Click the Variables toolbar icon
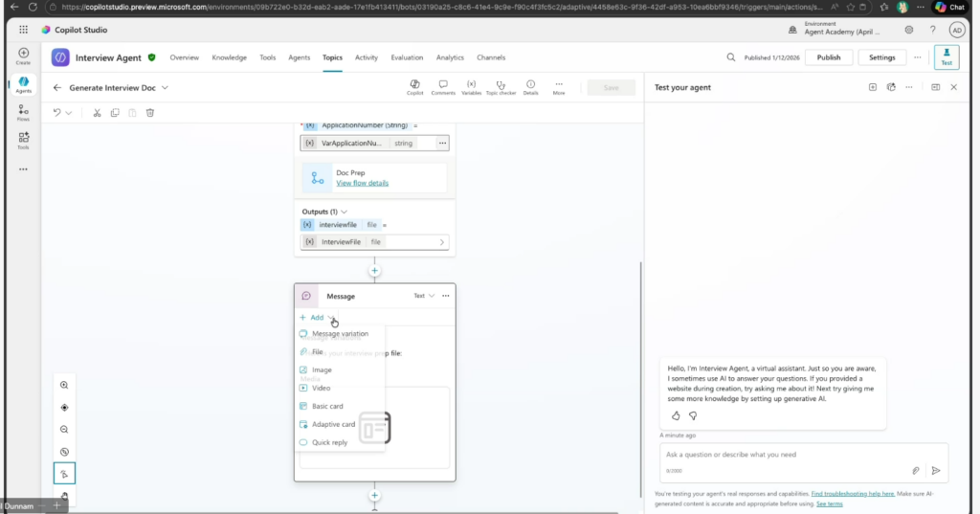This screenshot has height=514, width=980. (x=471, y=87)
